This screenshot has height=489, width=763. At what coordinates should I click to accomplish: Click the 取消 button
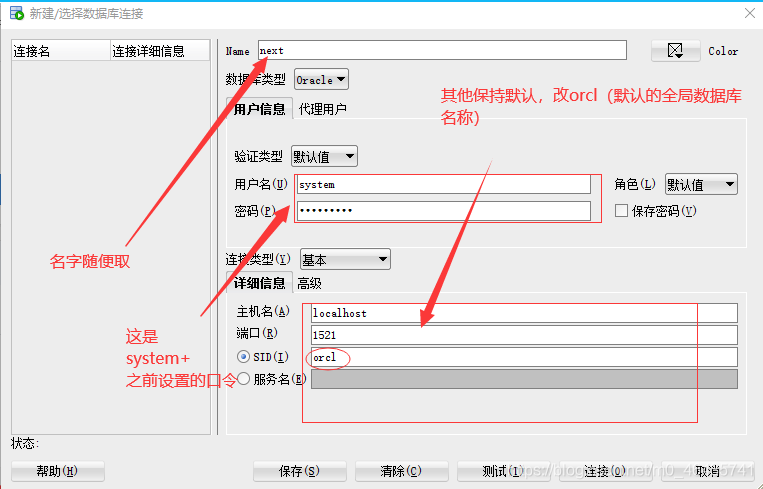(x=707, y=471)
